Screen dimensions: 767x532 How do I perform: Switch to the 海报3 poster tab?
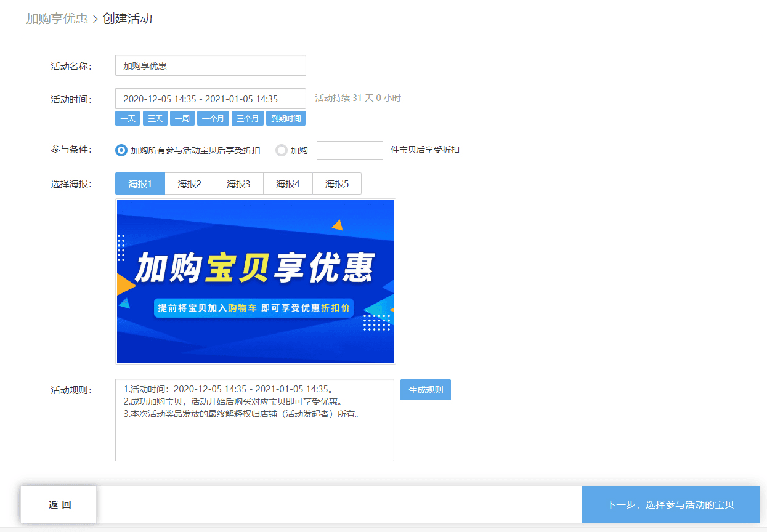pos(238,183)
